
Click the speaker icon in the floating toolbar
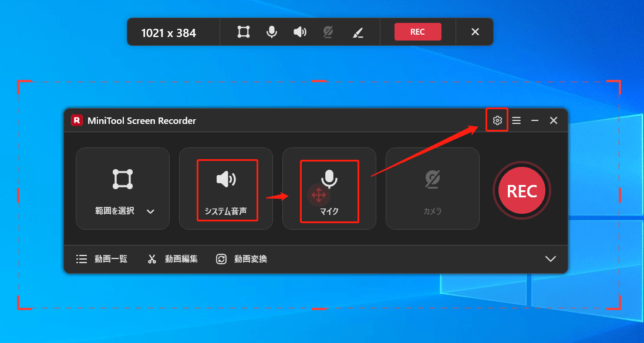click(299, 32)
